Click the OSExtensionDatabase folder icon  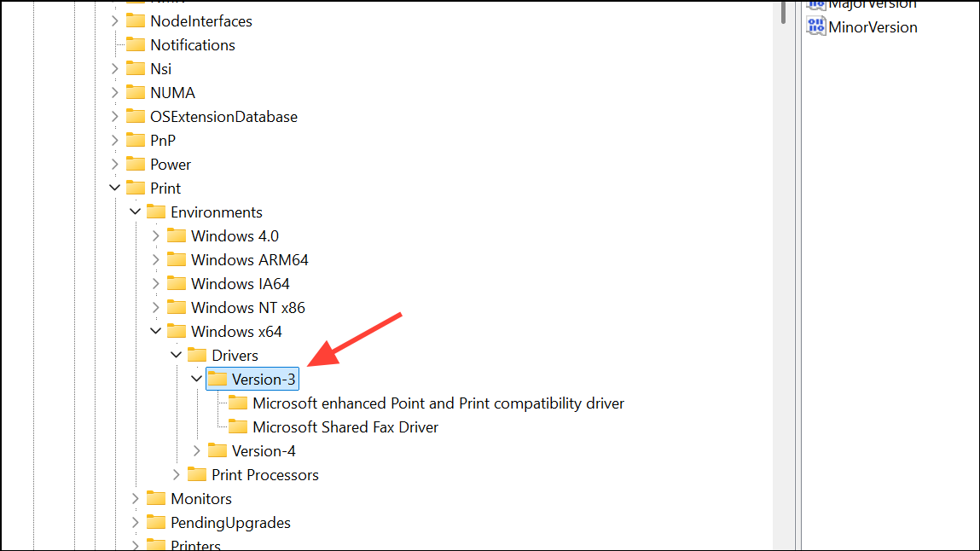pyautogui.click(x=136, y=116)
